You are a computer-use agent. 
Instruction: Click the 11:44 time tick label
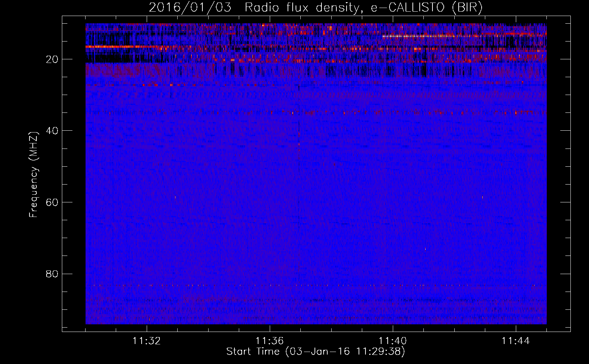pos(516,341)
